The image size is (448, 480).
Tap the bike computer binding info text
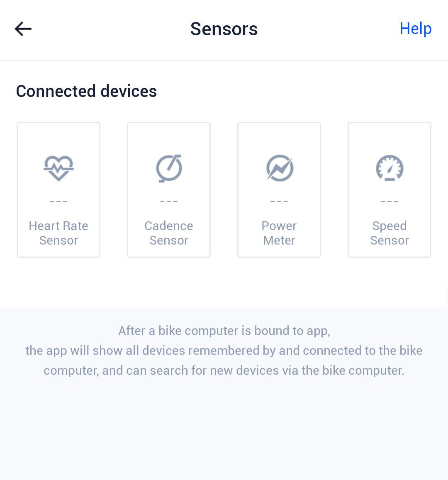(x=224, y=350)
